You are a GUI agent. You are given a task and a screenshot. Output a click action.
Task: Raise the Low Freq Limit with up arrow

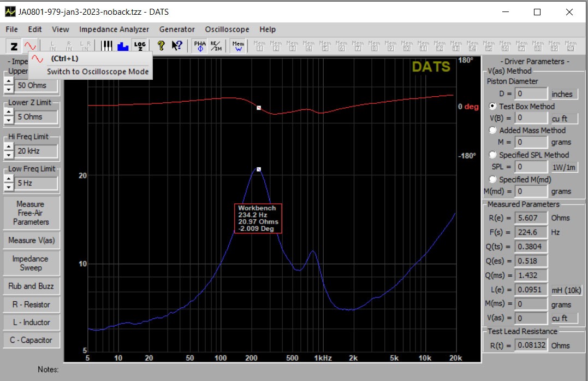click(9, 179)
